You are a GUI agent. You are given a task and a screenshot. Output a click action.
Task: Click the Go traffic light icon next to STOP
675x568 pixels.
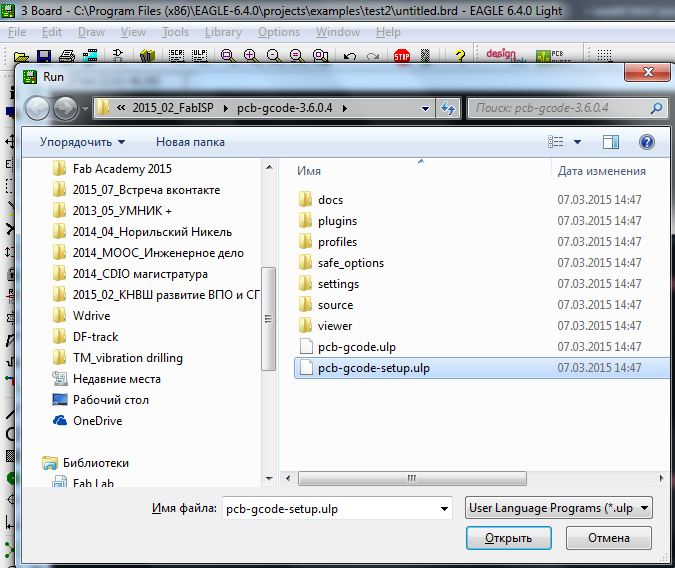tap(425, 56)
